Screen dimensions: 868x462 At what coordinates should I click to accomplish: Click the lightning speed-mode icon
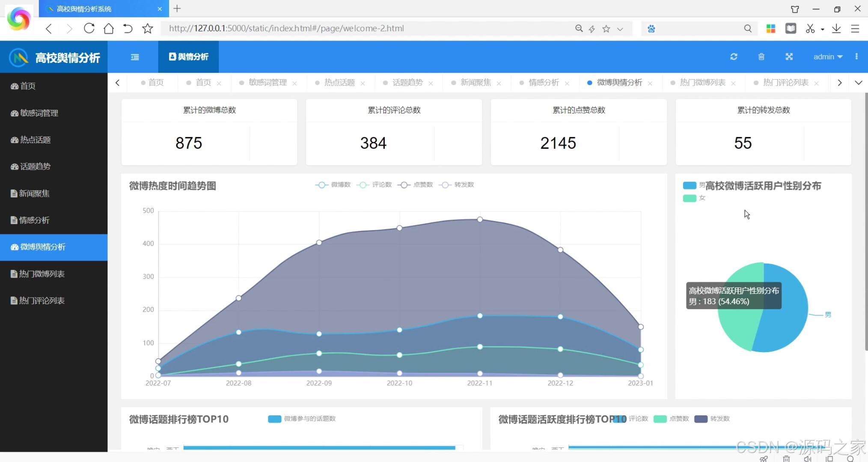pyautogui.click(x=592, y=29)
